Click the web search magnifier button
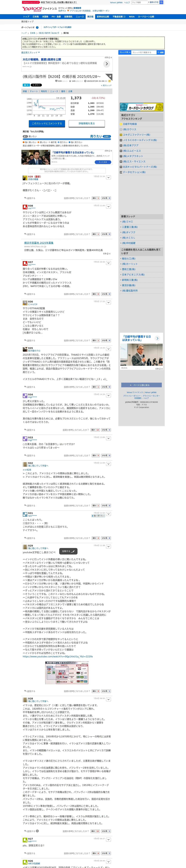 tap(161, 2)
